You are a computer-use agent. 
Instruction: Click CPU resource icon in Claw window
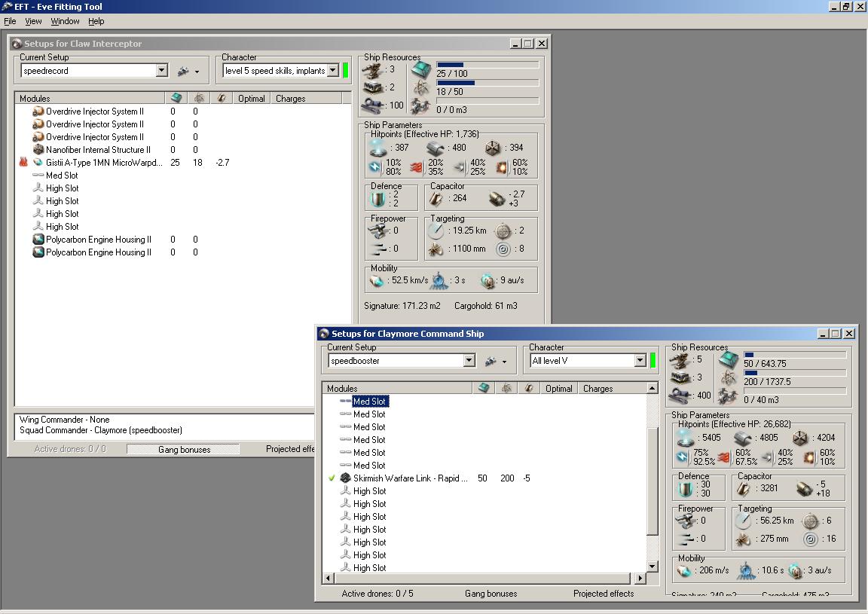(421, 70)
